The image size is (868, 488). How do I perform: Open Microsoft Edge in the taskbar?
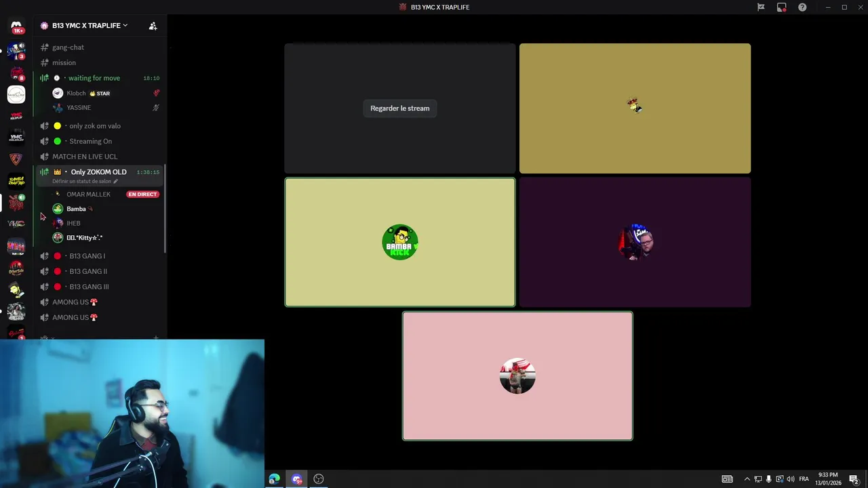tap(274, 479)
